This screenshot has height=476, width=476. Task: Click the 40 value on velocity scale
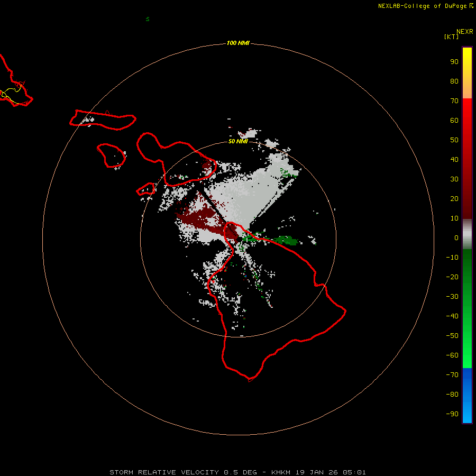(x=454, y=159)
